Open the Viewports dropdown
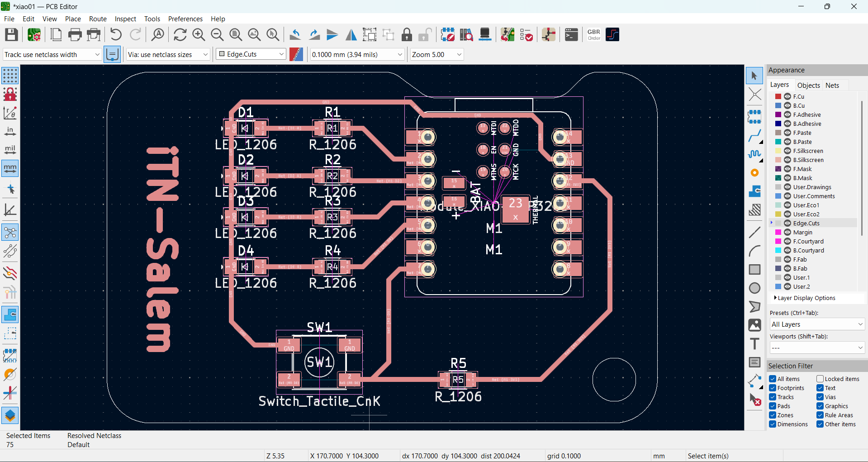 pyautogui.click(x=817, y=348)
